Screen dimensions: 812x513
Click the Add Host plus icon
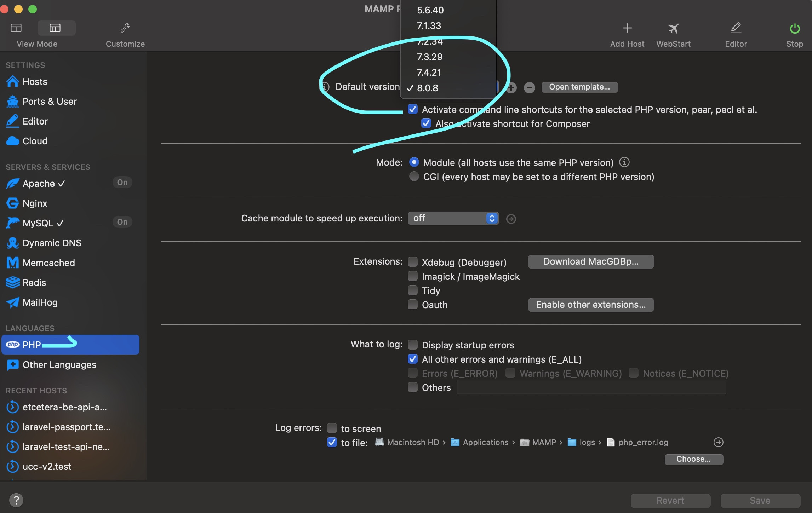pos(627,28)
